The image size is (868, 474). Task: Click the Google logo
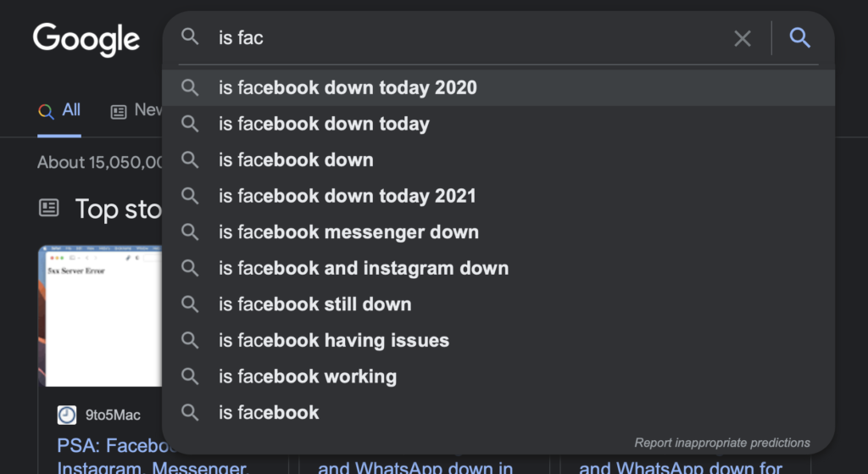point(86,39)
